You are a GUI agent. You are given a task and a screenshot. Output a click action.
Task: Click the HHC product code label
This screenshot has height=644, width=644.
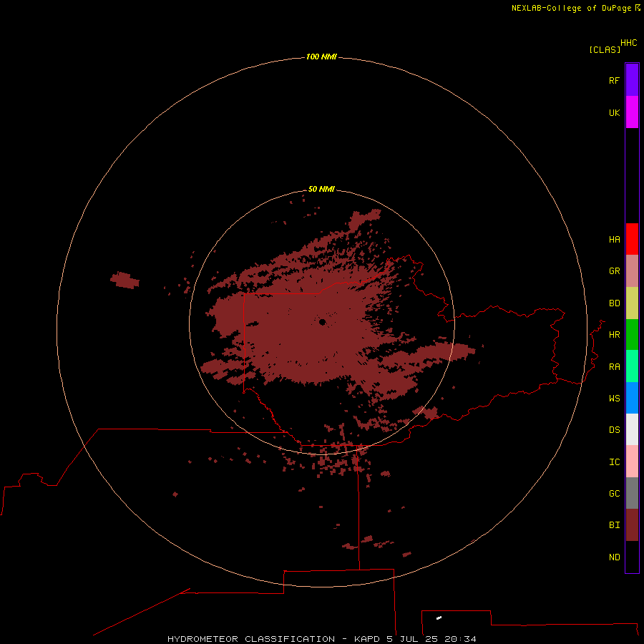(628, 43)
